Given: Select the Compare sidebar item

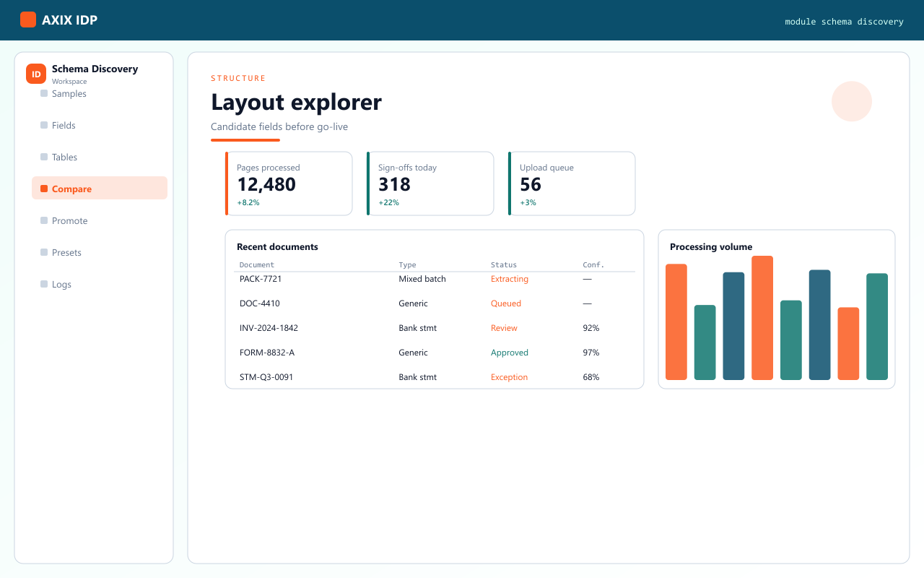Looking at the screenshot, I should [x=100, y=189].
